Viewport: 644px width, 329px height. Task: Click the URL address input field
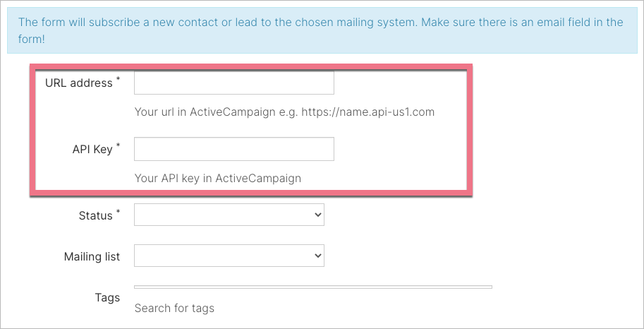tap(233, 83)
